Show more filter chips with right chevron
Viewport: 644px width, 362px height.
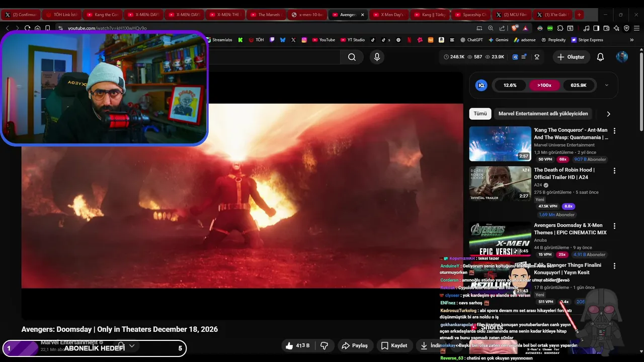(608, 114)
